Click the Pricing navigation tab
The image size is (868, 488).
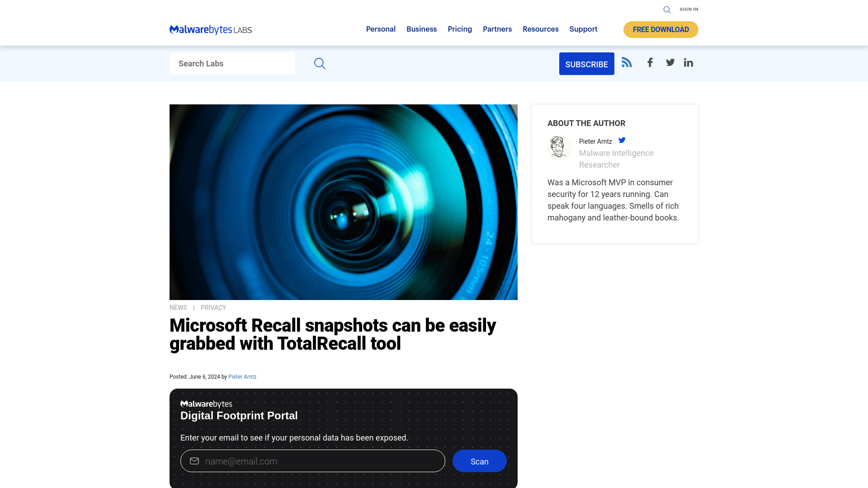coord(460,28)
